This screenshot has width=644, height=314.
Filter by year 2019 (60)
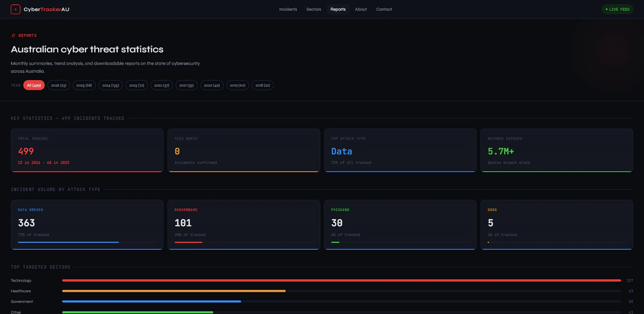(237, 85)
